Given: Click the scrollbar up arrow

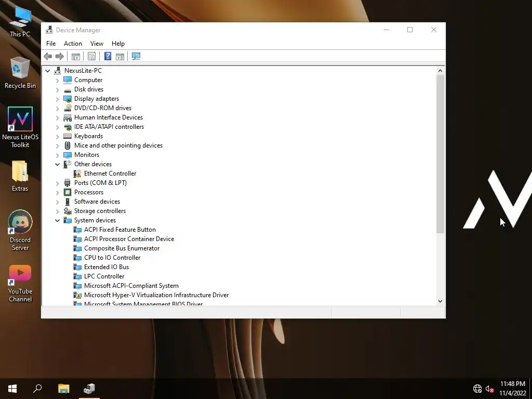Looking at the screenshot, I should (440, 71).
